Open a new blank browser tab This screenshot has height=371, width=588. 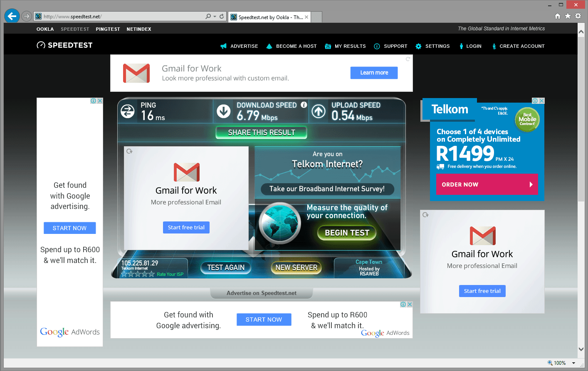[316, 17]
